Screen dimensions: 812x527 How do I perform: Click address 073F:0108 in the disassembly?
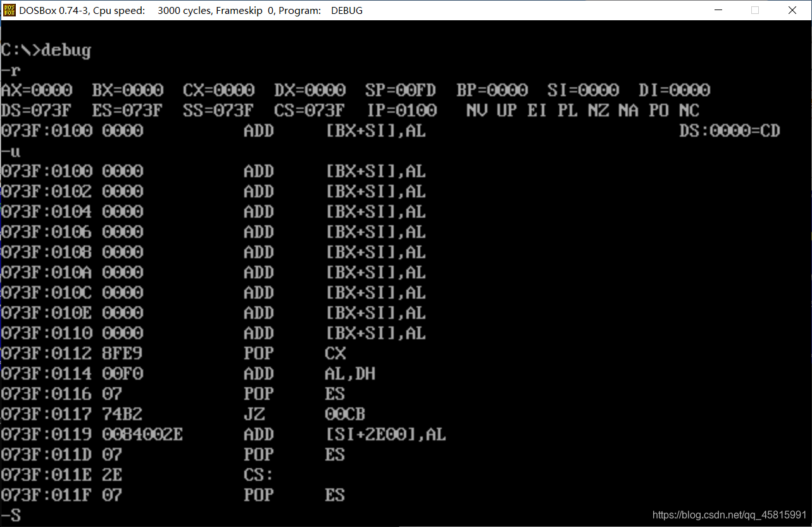pos(47,252)
